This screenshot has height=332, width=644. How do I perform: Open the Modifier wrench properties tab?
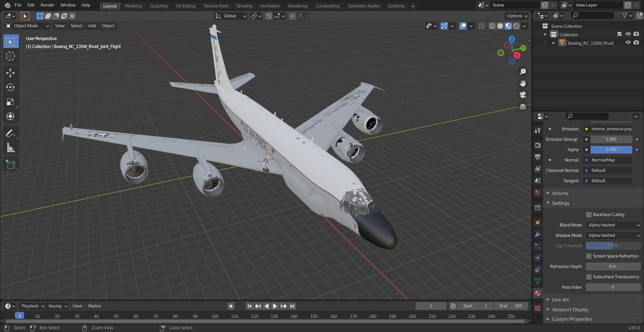537,234
